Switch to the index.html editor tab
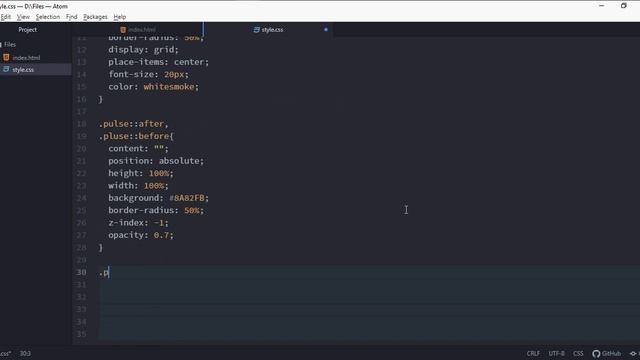 point(138,29)
